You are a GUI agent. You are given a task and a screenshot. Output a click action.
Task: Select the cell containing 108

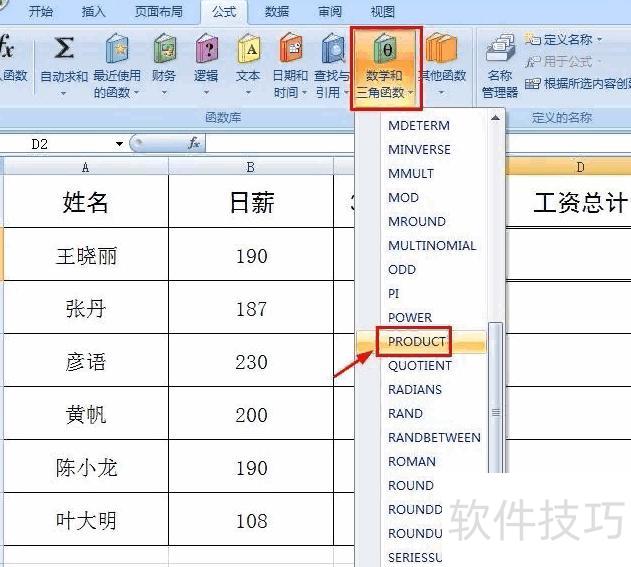pos(251,520)
